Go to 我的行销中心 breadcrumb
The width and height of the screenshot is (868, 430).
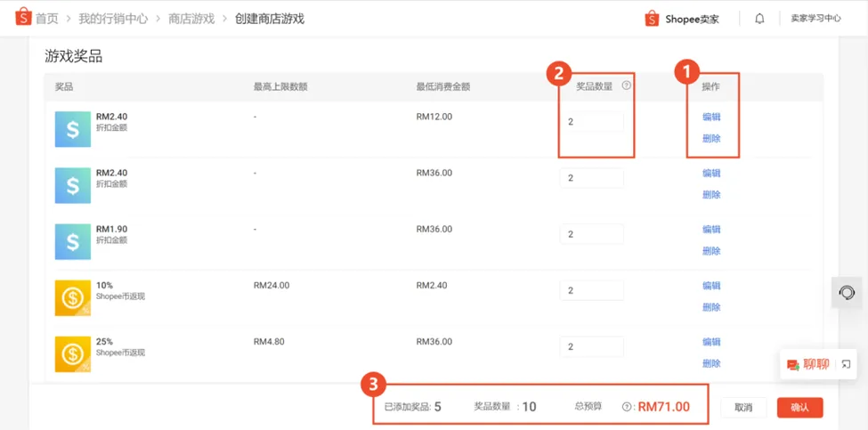pyautogui.click(x=113, y=19)
